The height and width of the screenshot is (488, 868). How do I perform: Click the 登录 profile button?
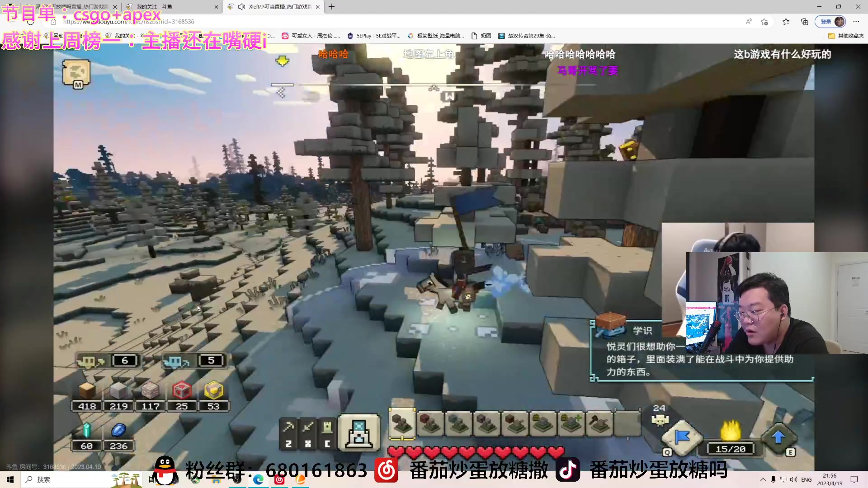click(830, 22)
